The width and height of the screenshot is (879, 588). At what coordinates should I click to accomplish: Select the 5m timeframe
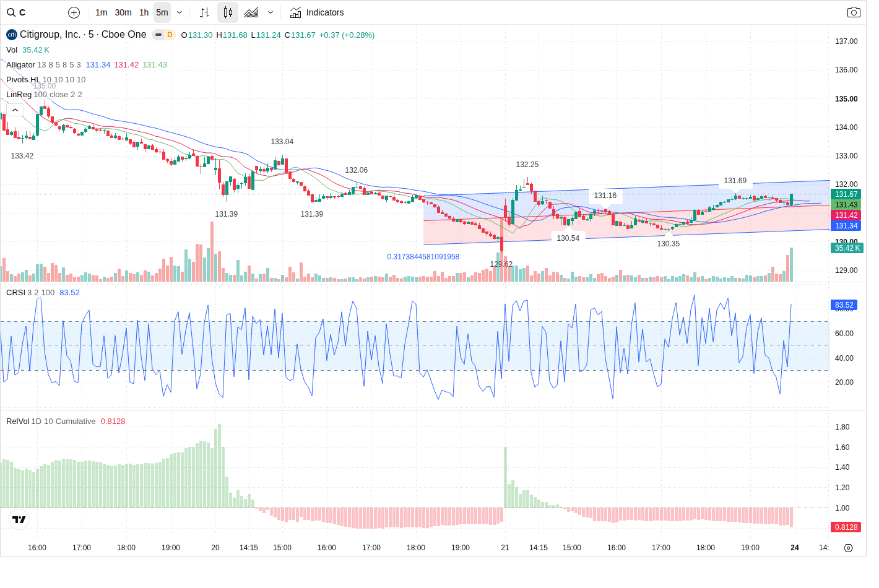click(x=162, y=12)
